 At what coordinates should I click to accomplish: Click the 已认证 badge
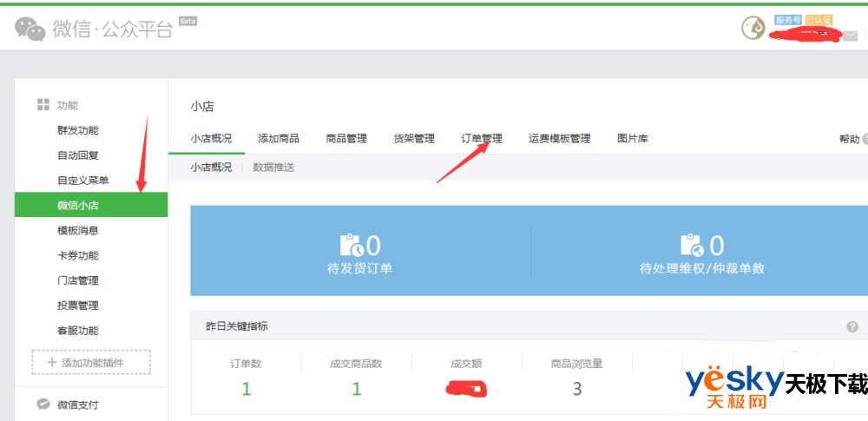point(819,20)
